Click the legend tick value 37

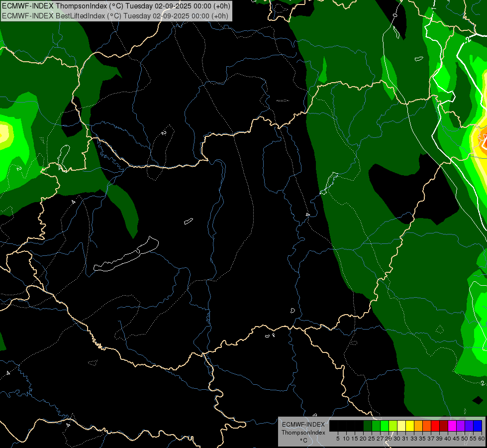point(431,439)
